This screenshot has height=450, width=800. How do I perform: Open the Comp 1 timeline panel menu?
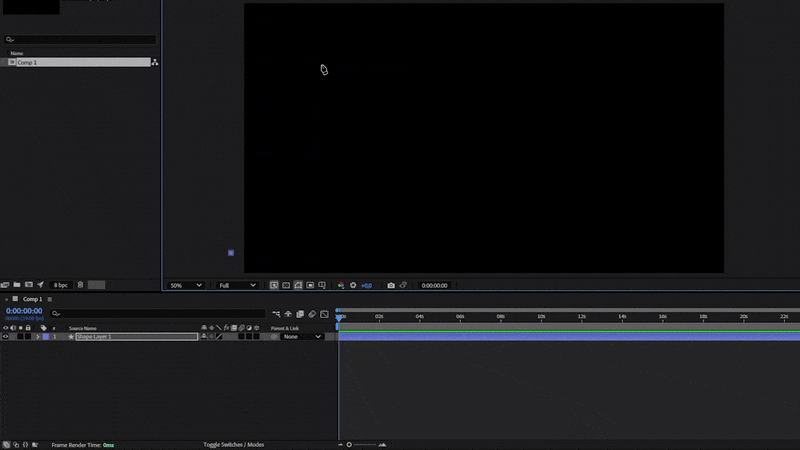tap(49, 299)
